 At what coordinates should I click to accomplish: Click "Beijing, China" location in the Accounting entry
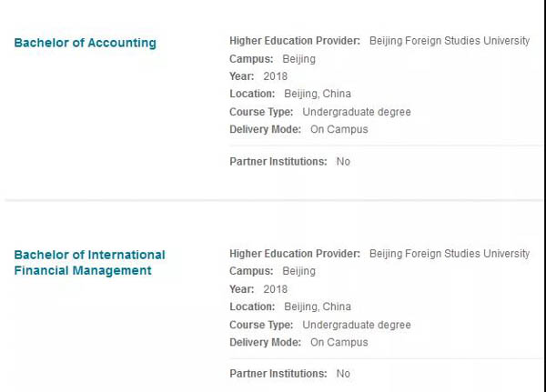pyautogui.click(x=317, y=94)
